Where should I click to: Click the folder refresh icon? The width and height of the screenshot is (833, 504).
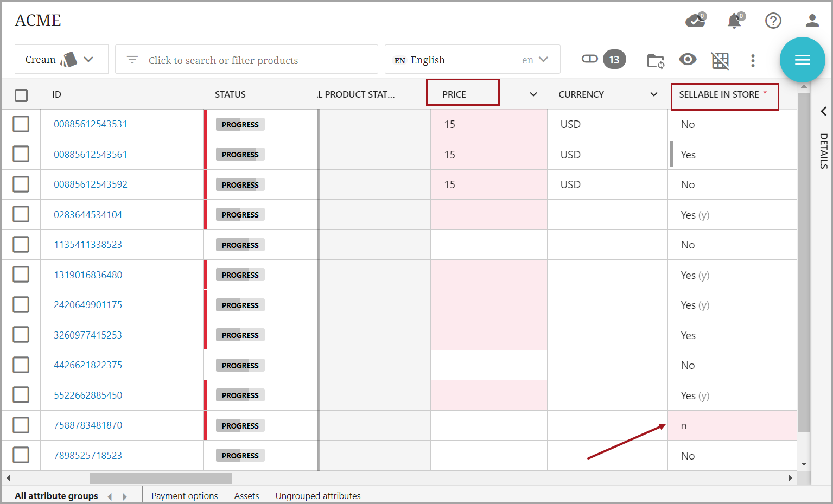tap(656, 60)
